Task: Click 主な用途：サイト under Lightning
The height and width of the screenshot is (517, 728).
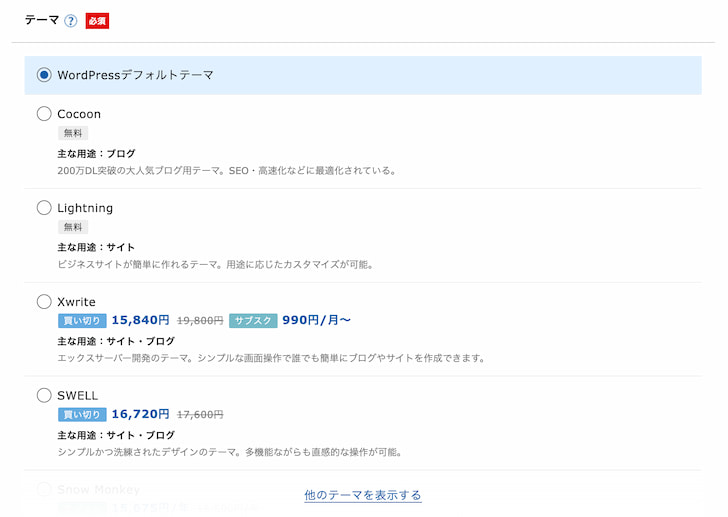Action: tap(96, 247)
